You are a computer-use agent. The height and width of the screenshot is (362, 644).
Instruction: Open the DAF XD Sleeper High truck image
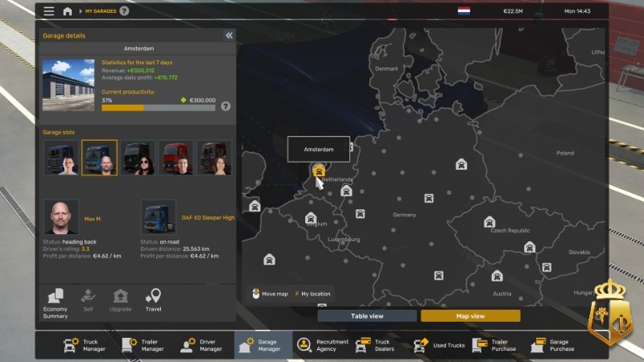(158, 217)
